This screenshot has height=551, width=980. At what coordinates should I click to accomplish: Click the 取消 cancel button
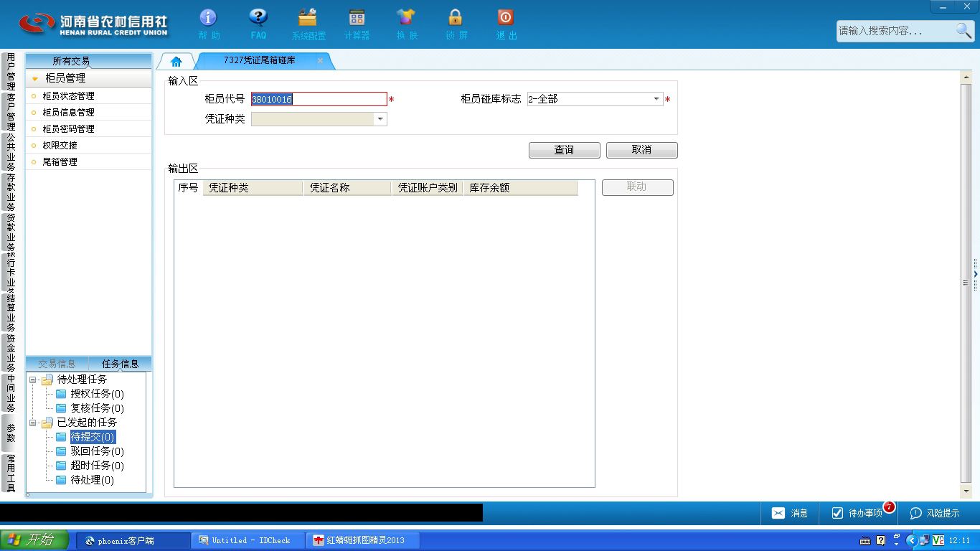click(x=641, y=150)
